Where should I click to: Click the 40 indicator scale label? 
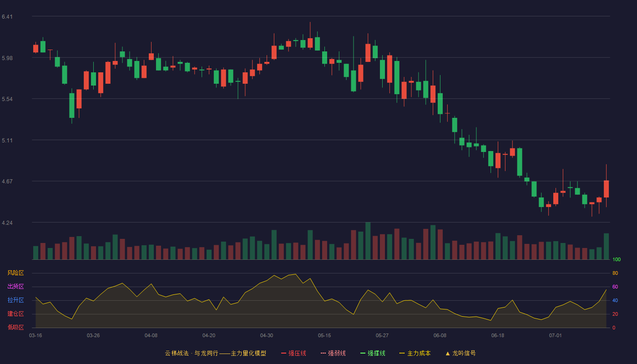tap(615, 301)
